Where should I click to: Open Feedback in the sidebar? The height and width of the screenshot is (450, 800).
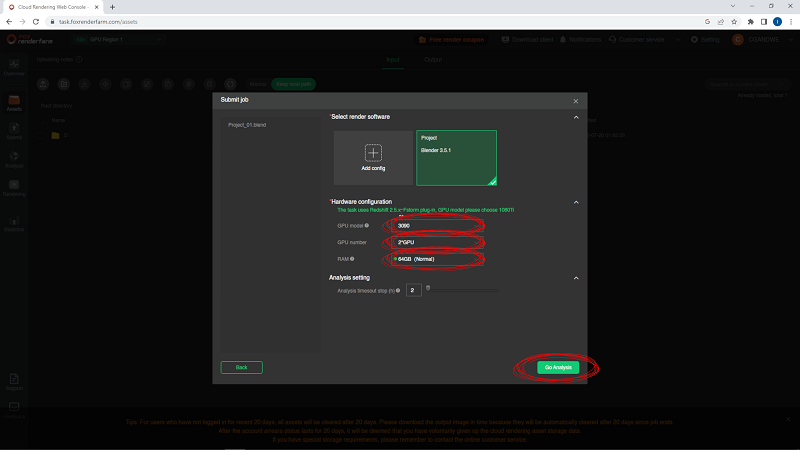click(14, 410)
